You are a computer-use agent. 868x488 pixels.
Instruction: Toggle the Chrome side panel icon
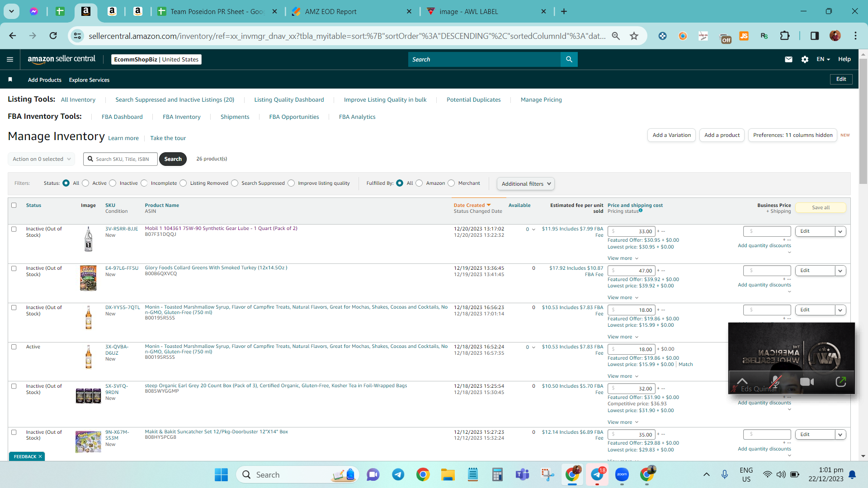(x=815, y=36)
